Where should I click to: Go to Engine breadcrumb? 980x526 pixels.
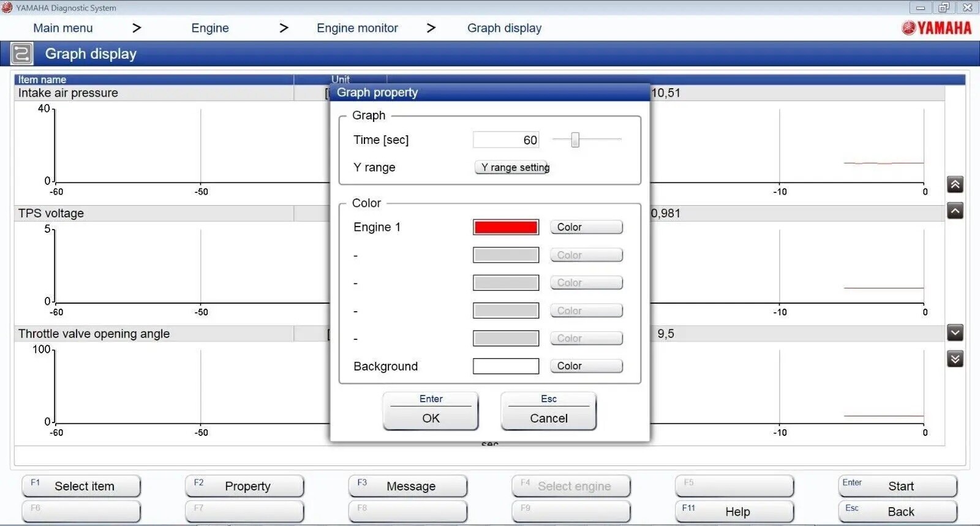pyautogui.click(x=210, y=28)
